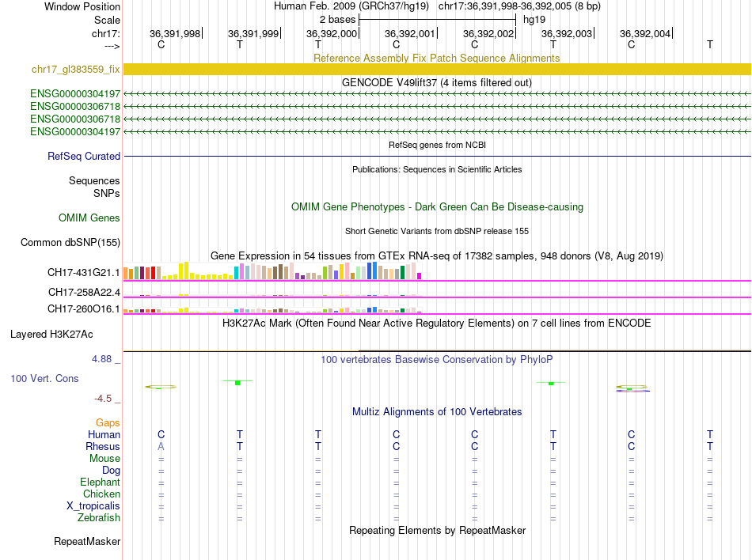
Task: Click the Chicken species label
Action: 101,494
